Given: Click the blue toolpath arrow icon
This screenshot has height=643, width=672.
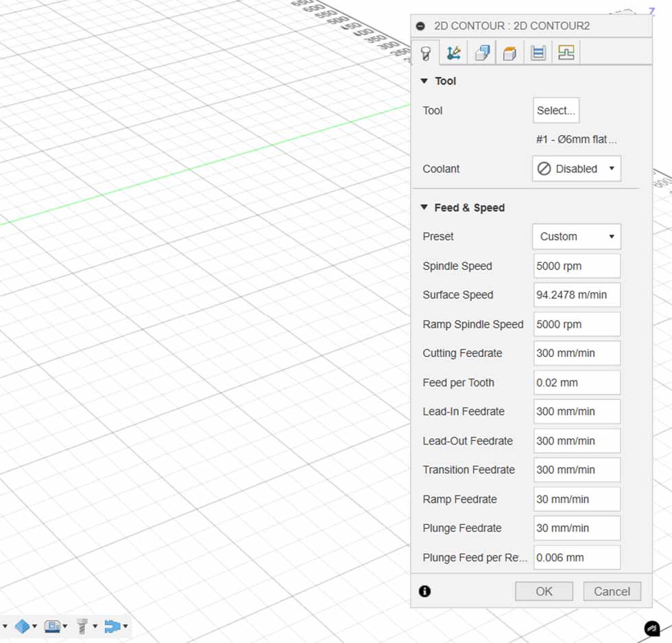Looking at the screenshot, I should [112, 627].
